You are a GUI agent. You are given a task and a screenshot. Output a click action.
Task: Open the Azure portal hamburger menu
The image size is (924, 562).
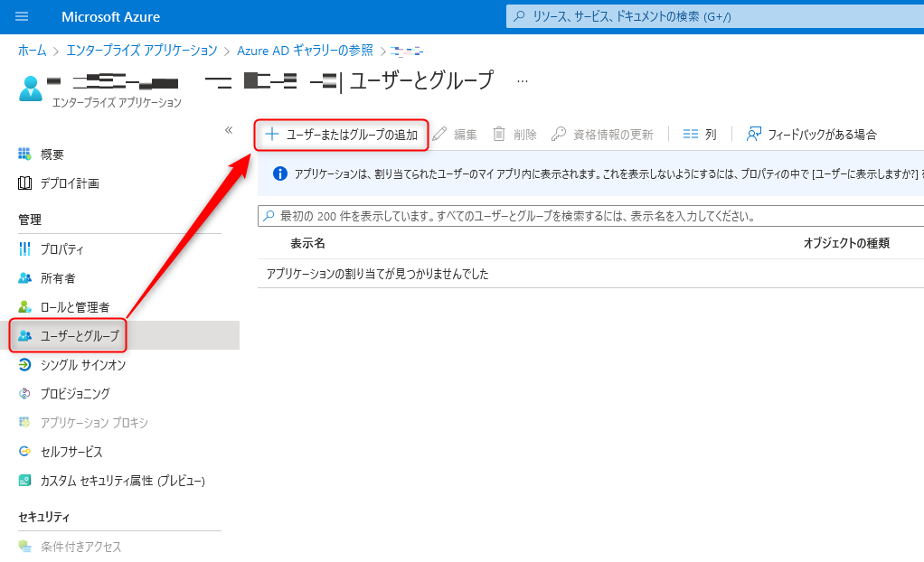pyautogui.click(x=23, y=16)
